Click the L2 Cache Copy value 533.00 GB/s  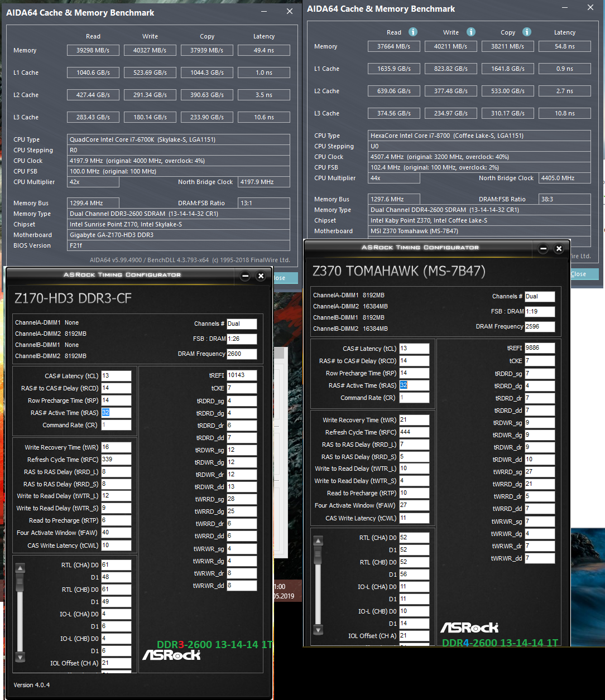point(508,91)
